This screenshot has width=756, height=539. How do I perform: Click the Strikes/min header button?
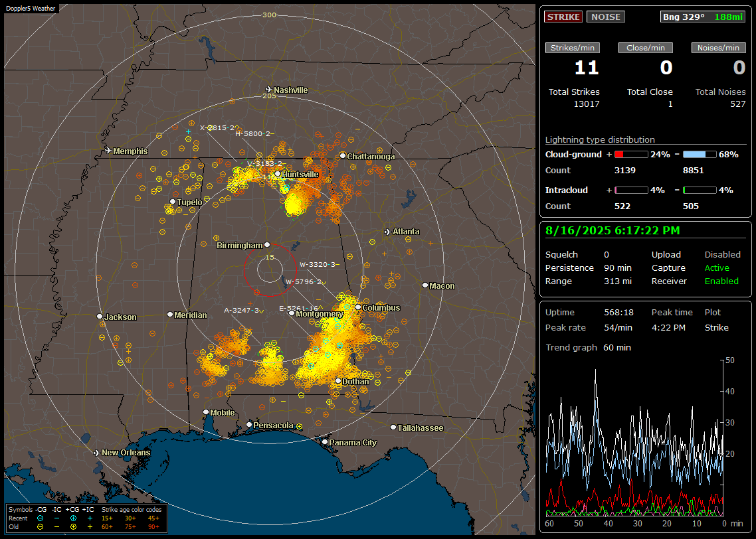572,48
